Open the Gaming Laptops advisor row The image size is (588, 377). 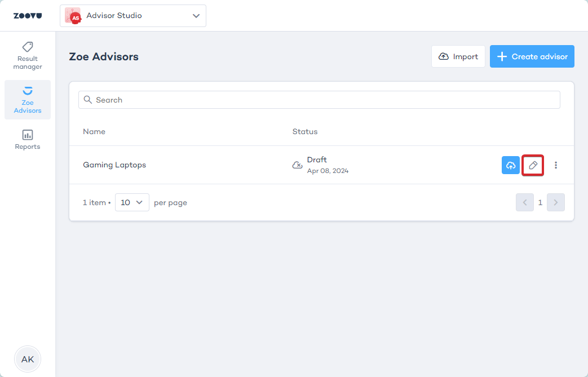[x=114, y=165]
